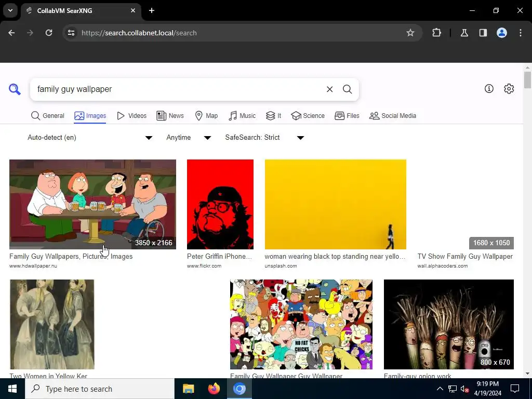Click the Windows taskbar search box
This screenshot has height=399, width=532.
(100, 389)
